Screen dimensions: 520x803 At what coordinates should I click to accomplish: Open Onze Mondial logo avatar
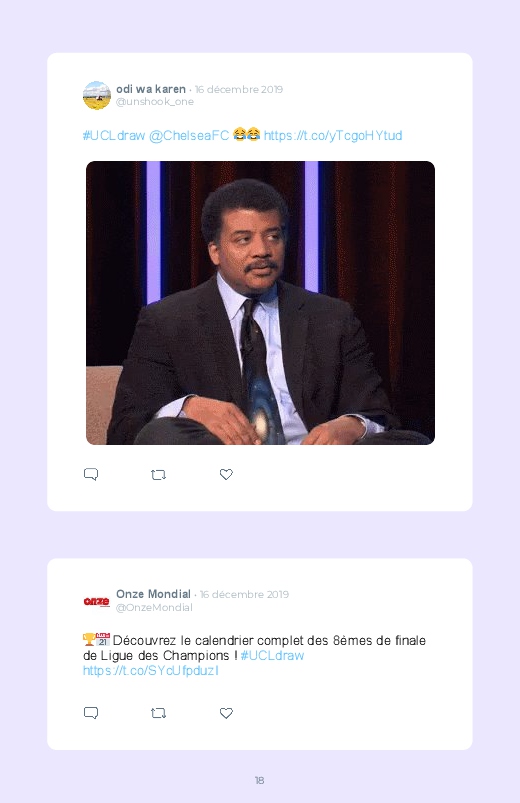[97, 601]
